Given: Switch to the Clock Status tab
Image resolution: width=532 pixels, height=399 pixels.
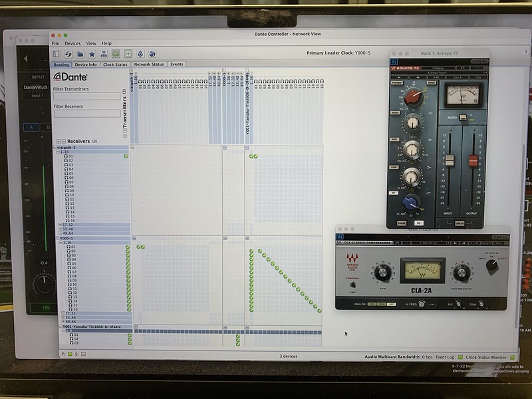Looking at the screenshot, I should [x=115, y=65].
